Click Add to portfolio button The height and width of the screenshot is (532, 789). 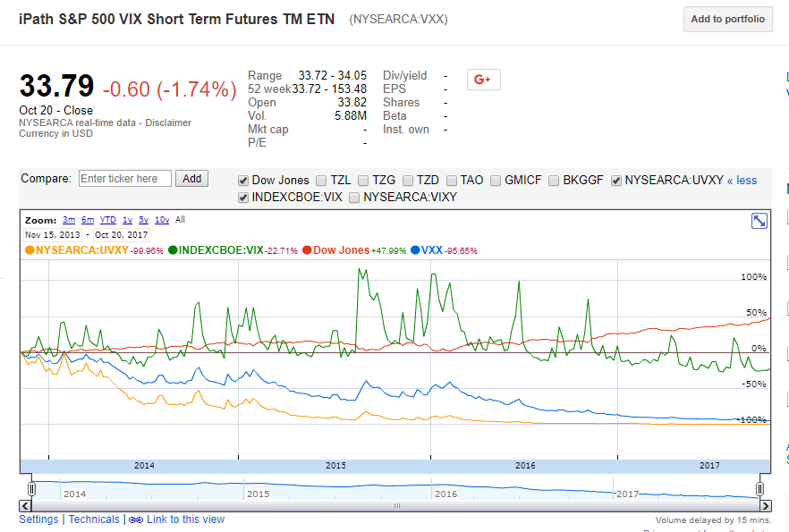pyautogui.click(x=727, y=19)
